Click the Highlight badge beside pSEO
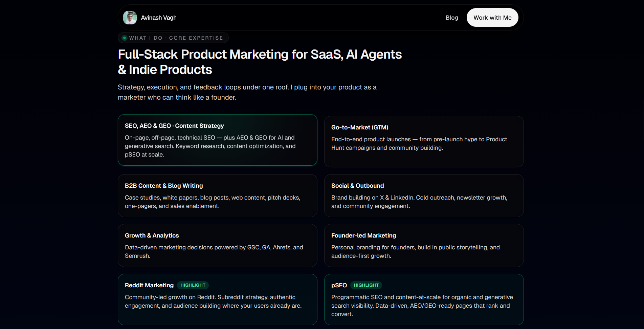 (x=366, y=285)
